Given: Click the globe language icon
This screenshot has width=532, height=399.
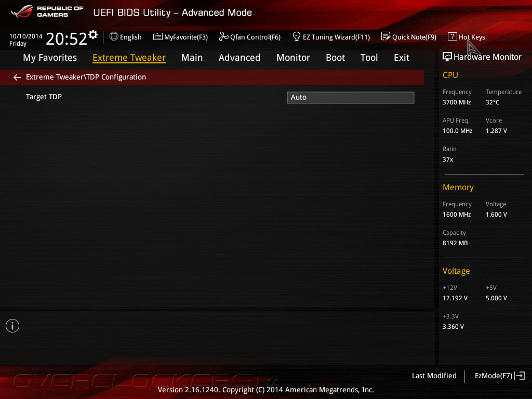Looking at the screenshot, I should tap(114, 36).
